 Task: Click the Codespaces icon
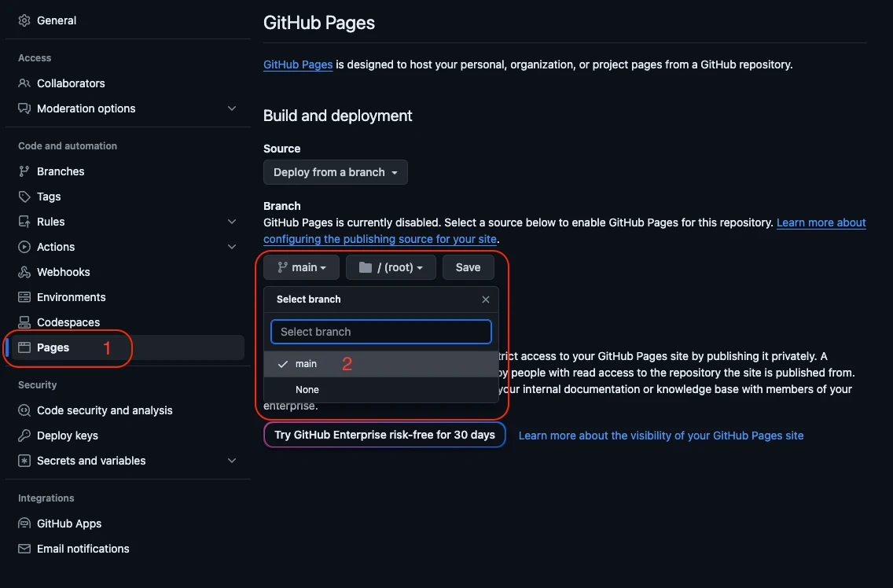point(24,322)
